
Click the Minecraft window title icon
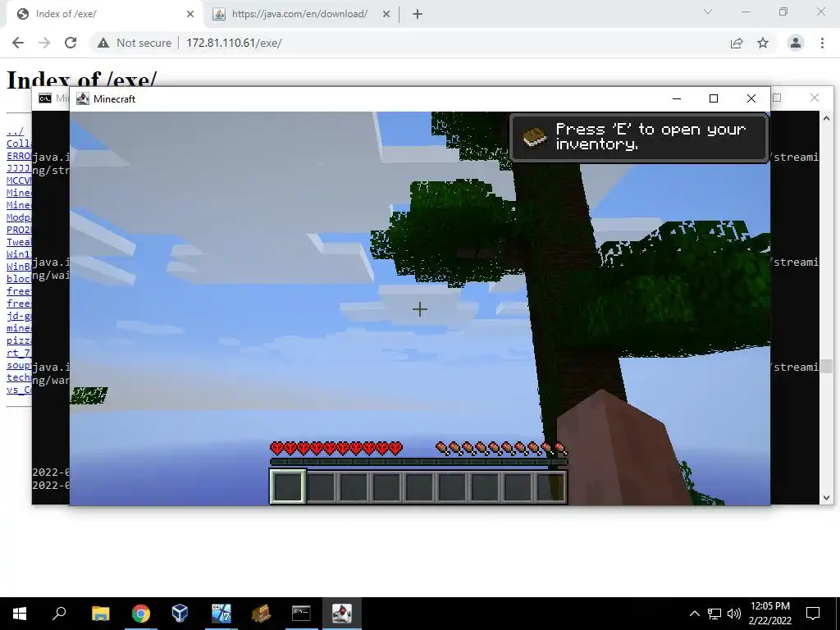(83, 98)
